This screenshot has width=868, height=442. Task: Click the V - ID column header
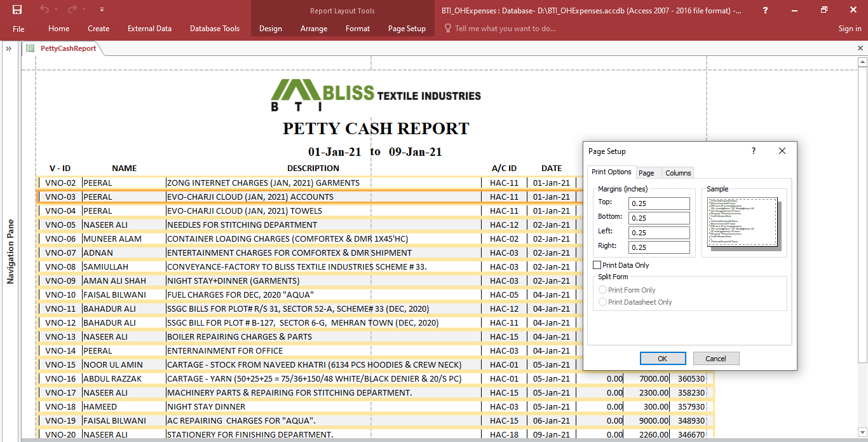(60, 169)
